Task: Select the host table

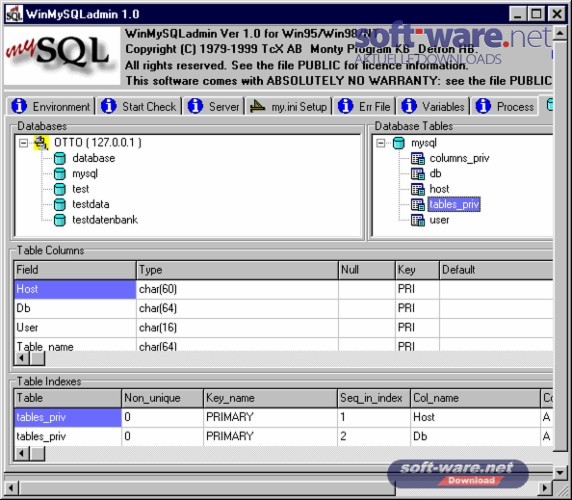Action: pos(439,189)
